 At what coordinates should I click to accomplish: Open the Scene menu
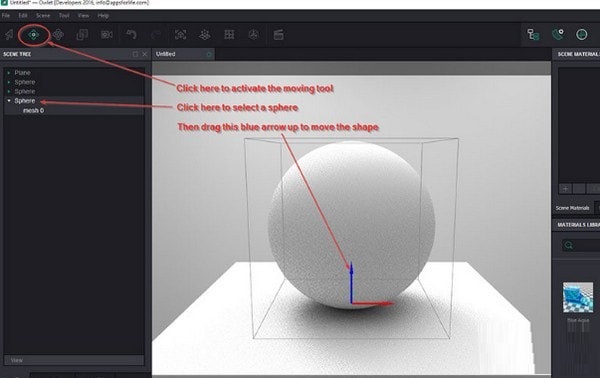tap(43, 16)
